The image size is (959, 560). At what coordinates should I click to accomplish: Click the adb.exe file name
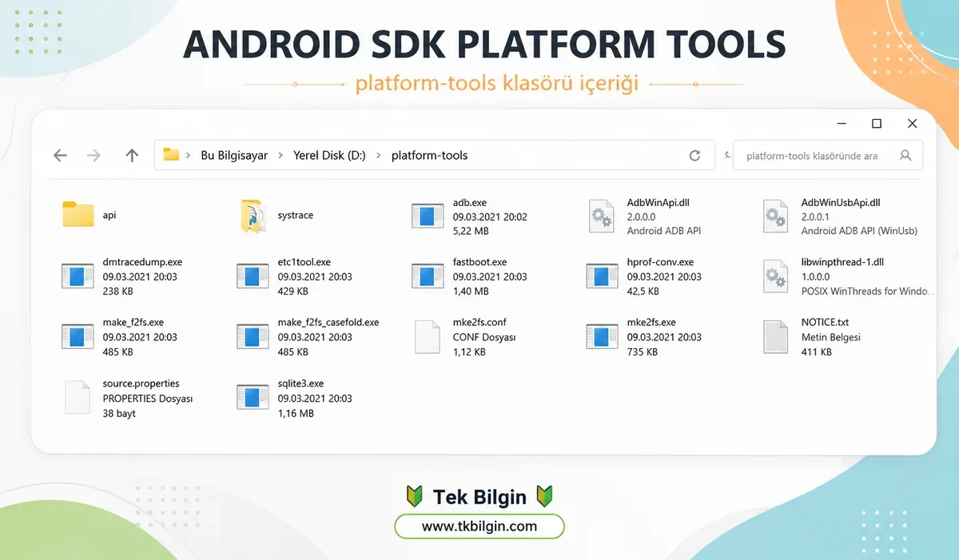coord(470,203)
